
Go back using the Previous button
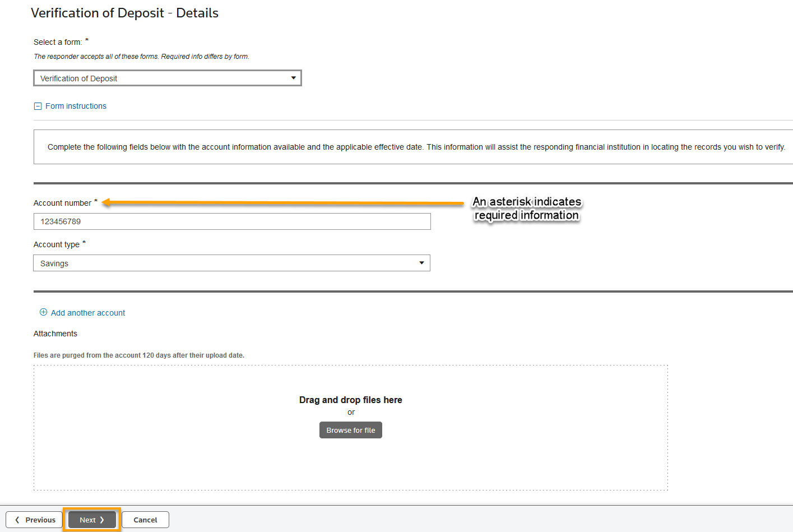click(x=34, y=520)
